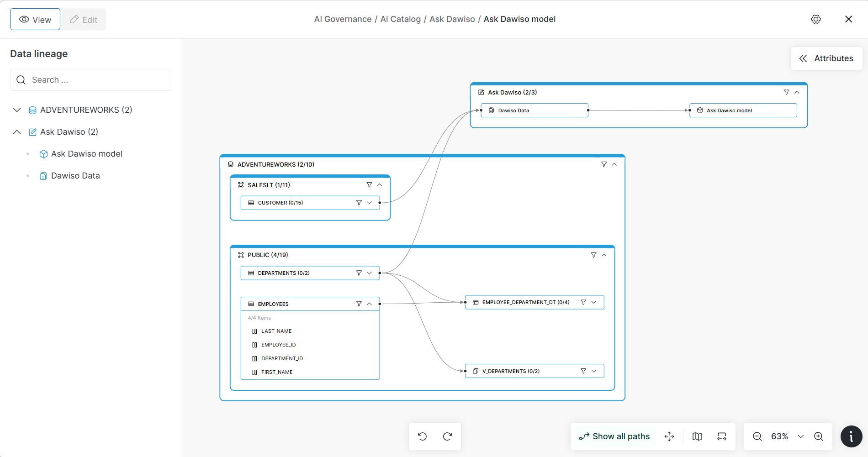
Task: Collapse the PUBLIC schema box
Action: tap(604, 255)
